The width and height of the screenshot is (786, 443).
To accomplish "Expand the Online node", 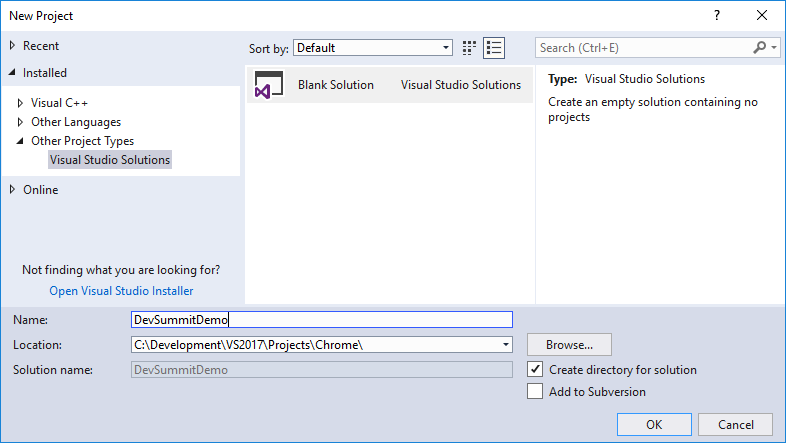I will click(x=13, y=189).
